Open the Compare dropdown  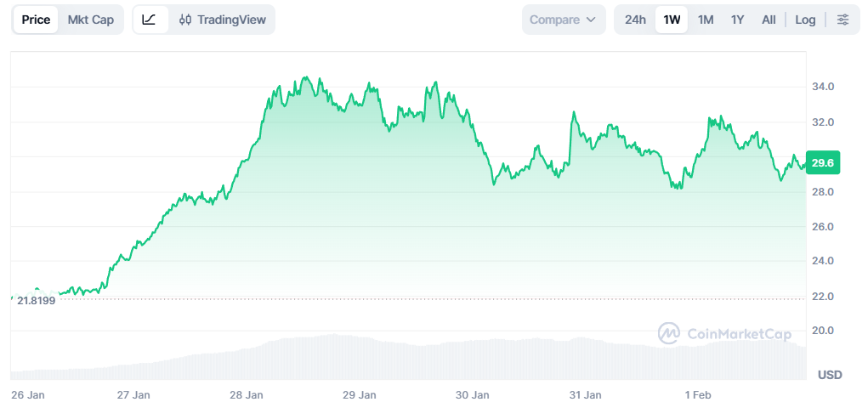tap(563, 20)
